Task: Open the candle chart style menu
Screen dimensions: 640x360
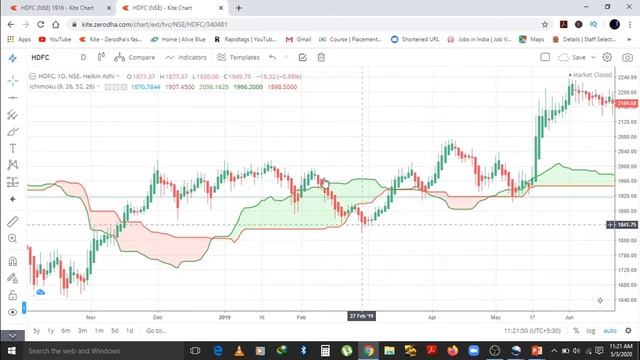Action: 101,57
